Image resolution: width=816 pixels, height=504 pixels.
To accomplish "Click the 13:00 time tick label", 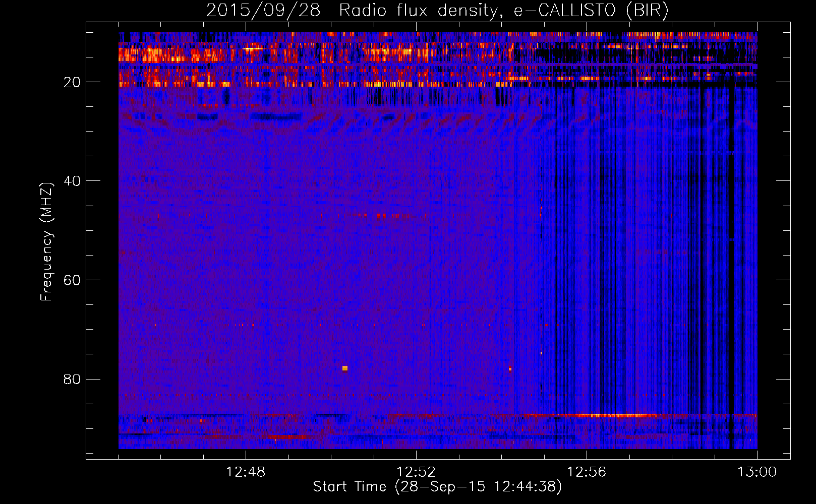I will click(x=757, y=472).
